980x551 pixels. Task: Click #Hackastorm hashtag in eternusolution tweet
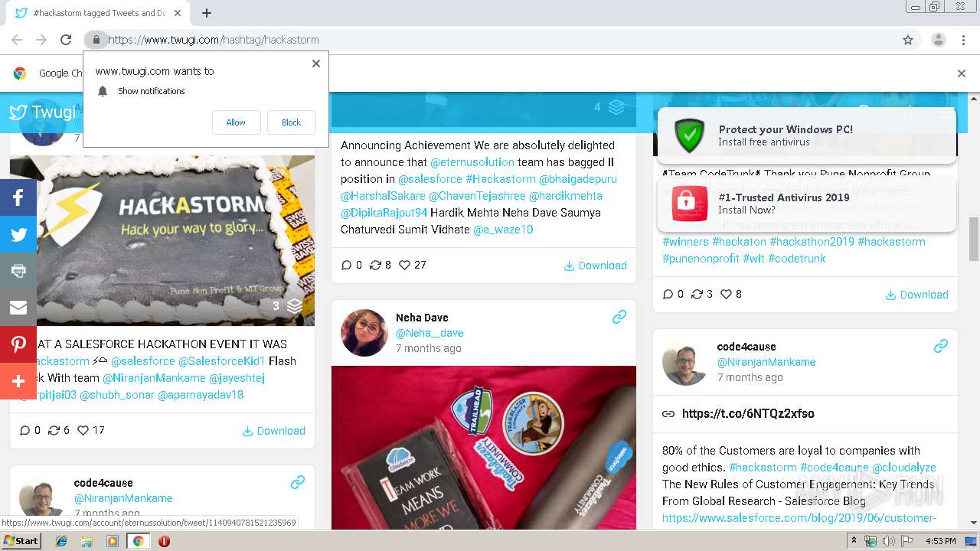pyautogui.click(x=501, y=179)
